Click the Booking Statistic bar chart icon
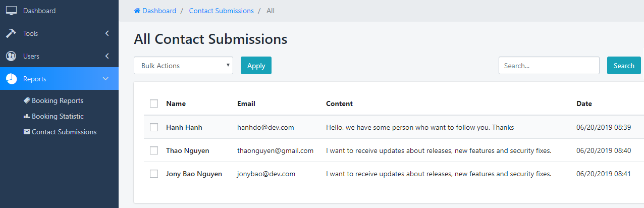The image size is (644, 208). [27, 116]
